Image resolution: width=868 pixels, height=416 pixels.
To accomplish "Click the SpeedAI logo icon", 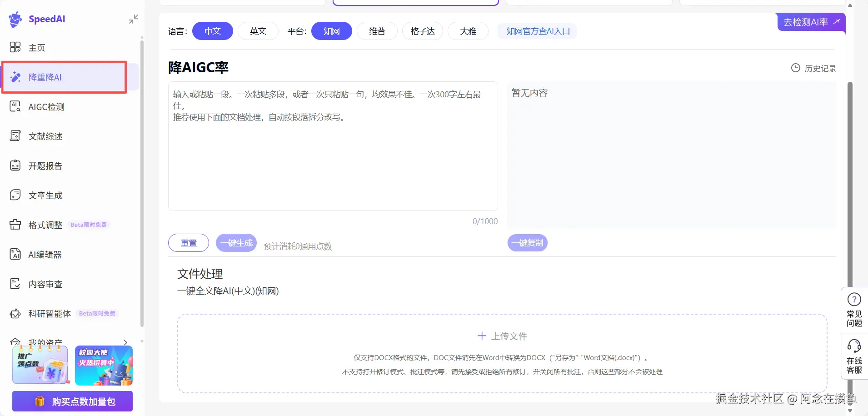I will (x=15, y=19).
